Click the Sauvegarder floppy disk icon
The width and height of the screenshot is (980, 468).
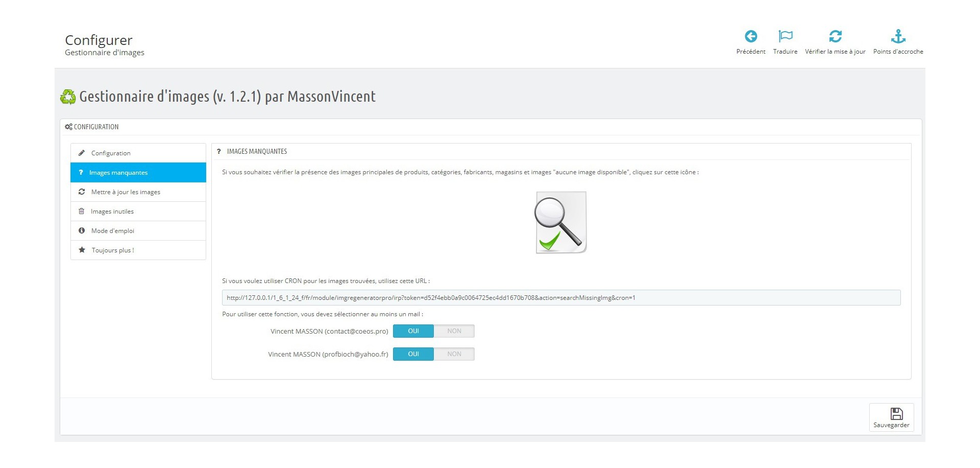coord(896,414)
